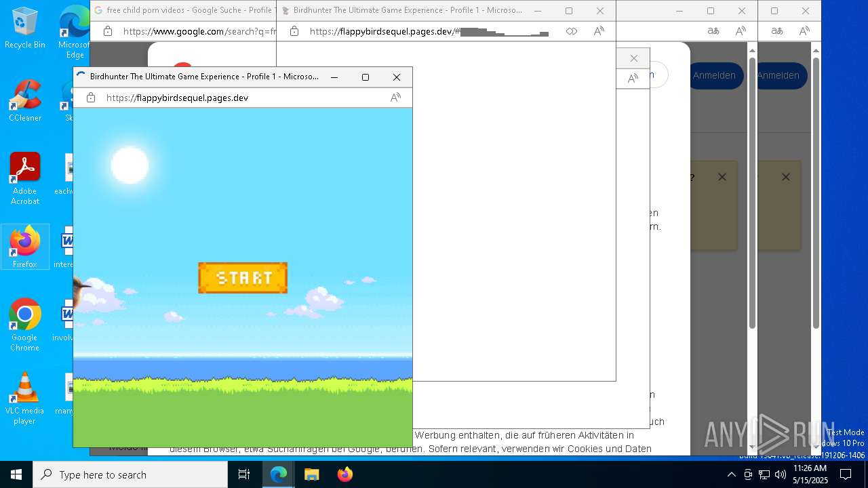Open the Recycle Bin desktop icon
Screen dimensions: 868x488
coord(25,28)
